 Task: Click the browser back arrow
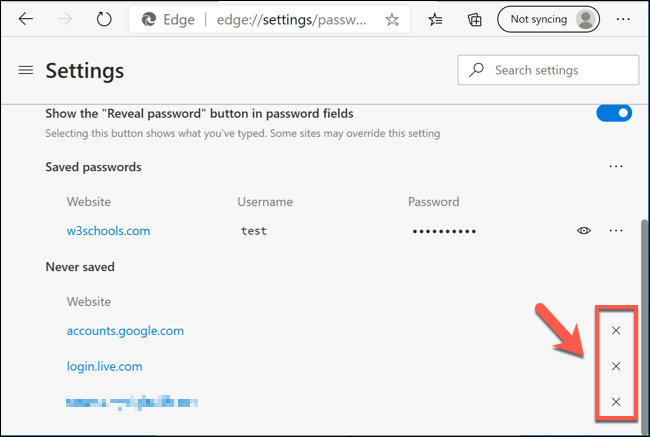(x=26, y=19)
